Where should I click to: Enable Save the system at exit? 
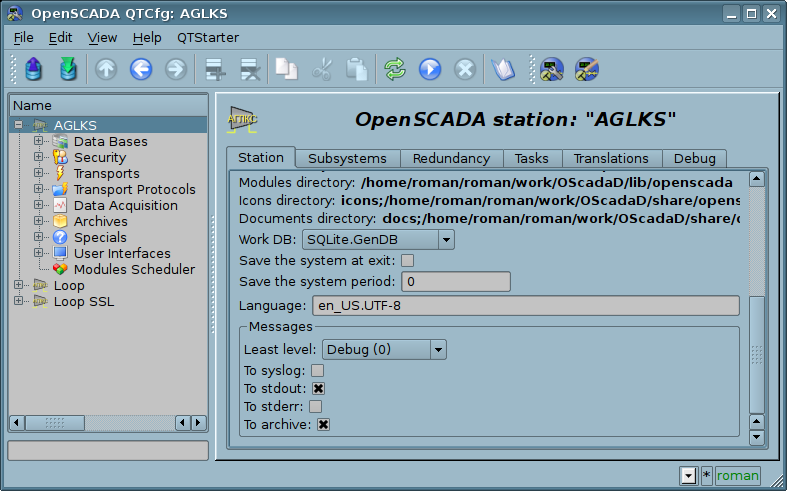point(407,261)
